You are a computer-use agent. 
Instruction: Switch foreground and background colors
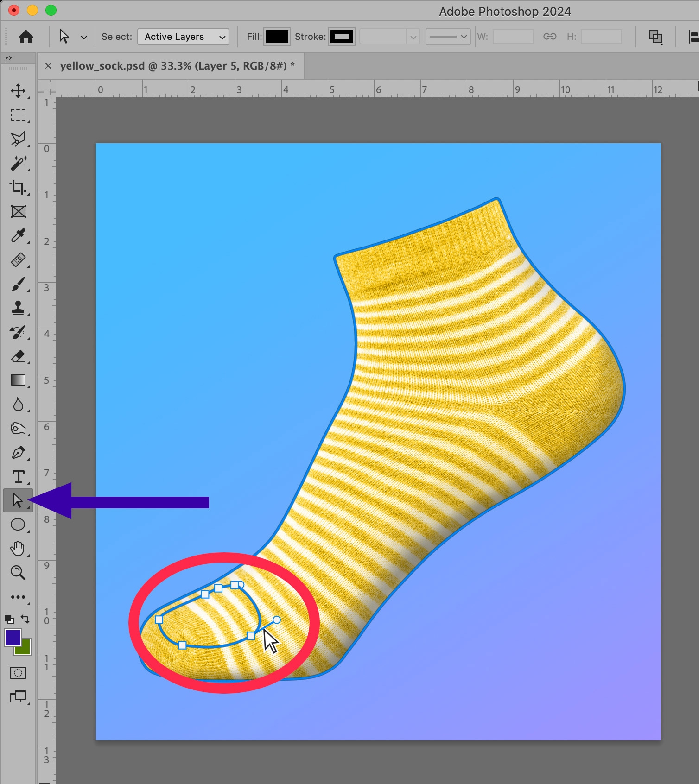(x=25, y=619)
